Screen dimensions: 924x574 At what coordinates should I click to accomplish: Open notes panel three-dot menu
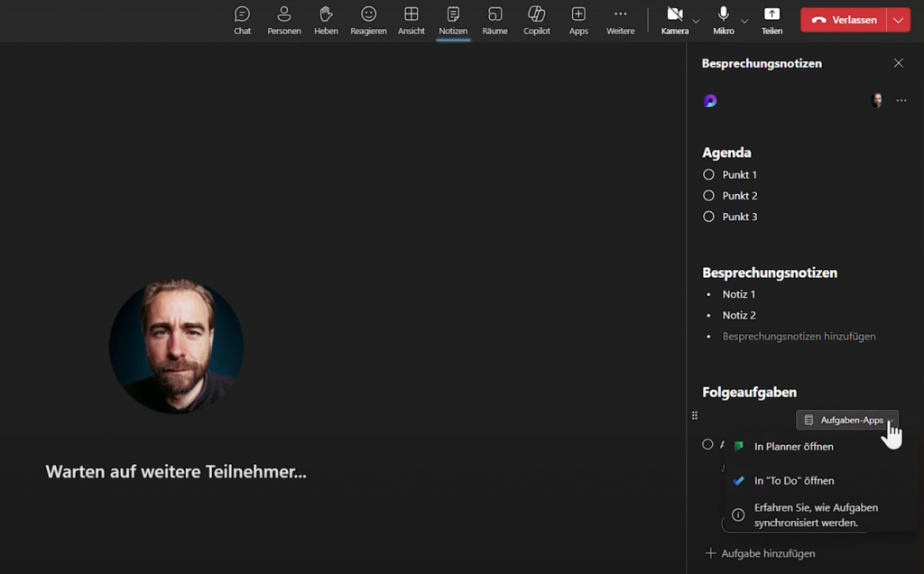pyautogui.click(x=901, y=101)
